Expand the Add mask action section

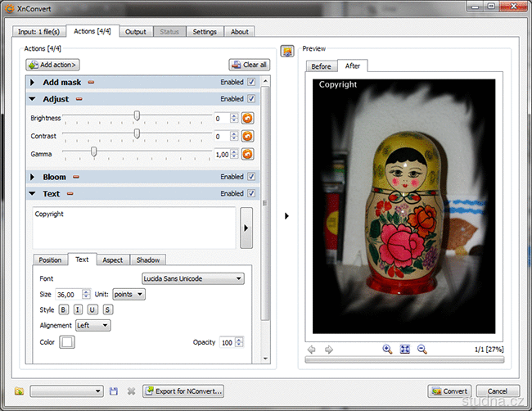click(32, 82)
